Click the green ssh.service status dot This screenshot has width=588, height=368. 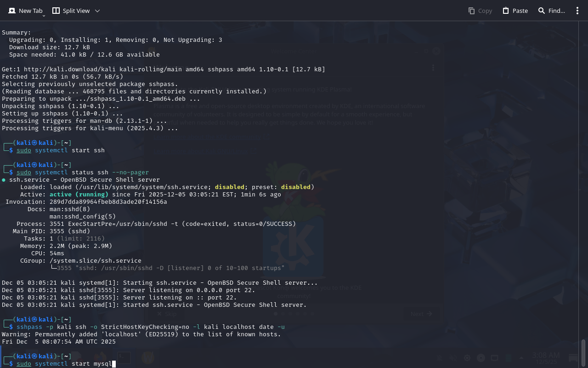pos(4,180)
